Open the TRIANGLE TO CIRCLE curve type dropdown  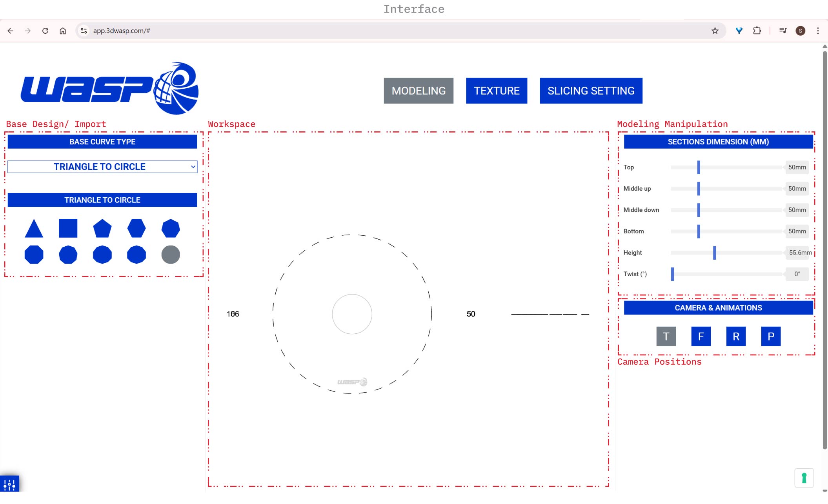[102, 167]
